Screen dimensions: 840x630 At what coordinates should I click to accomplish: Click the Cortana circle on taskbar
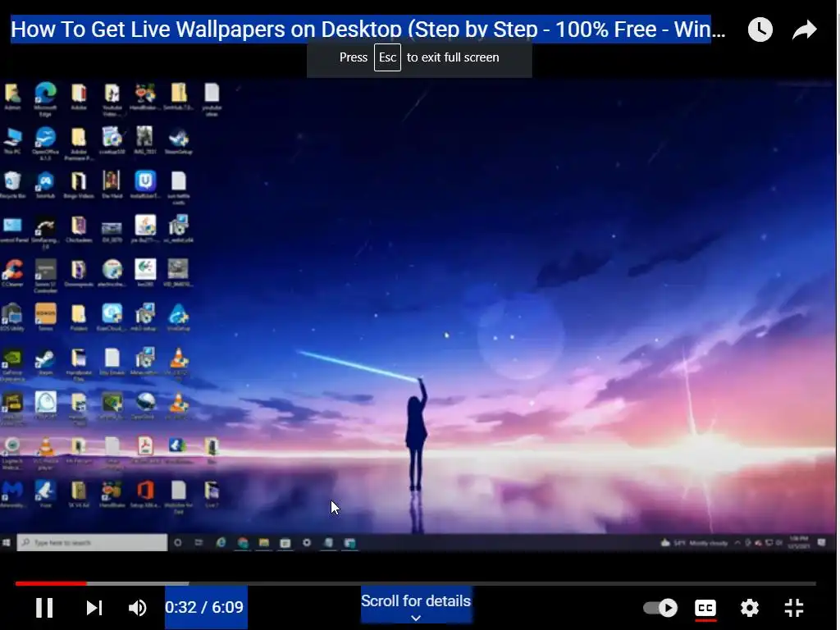click(178, 543)
